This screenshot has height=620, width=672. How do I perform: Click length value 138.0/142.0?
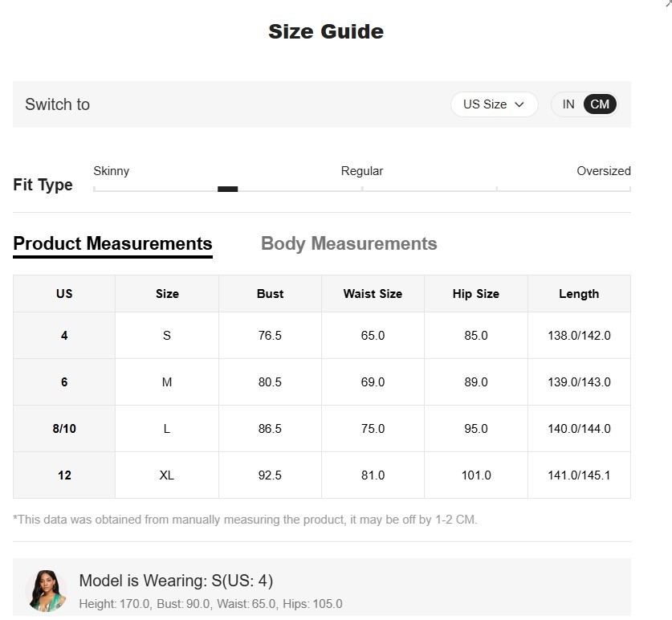(x=579, y=335)
